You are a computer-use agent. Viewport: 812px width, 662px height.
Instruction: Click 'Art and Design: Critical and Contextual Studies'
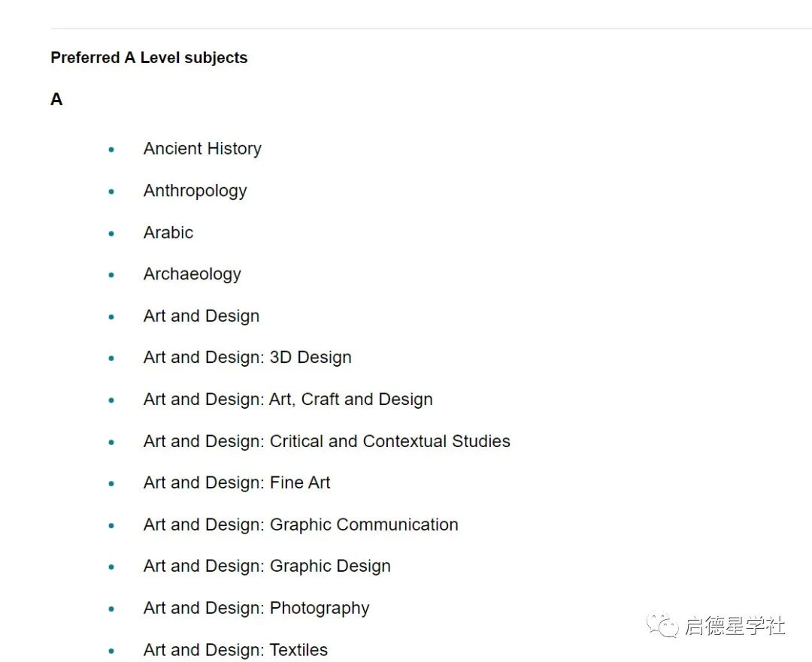coord(327,441)
